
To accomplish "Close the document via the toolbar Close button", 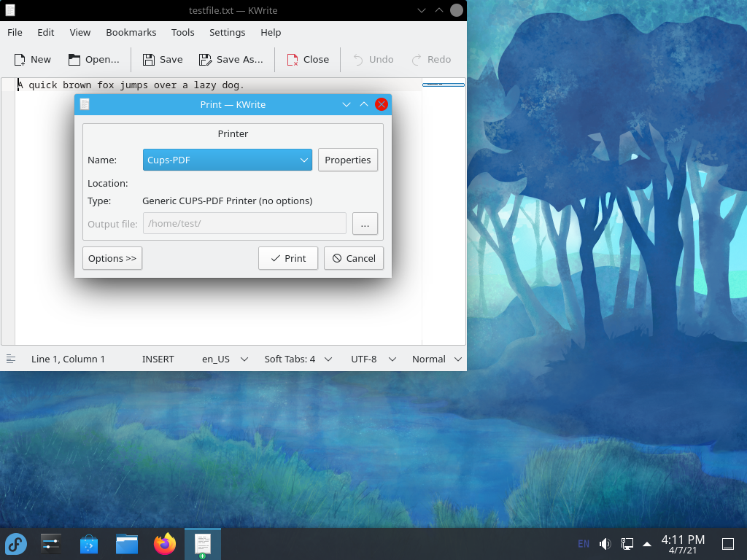I will click(308, 60).
